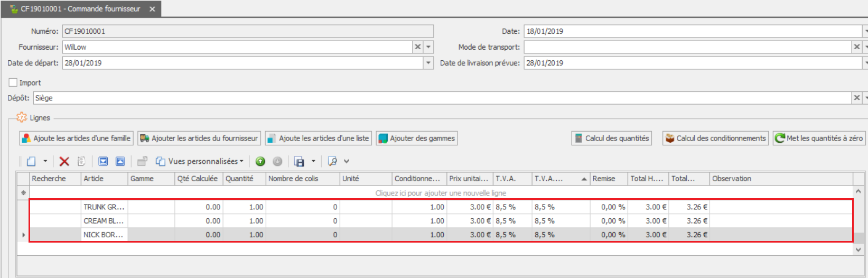Click the collapse-all up arrow icon
Screen dimensions: 868x278
click(120, 162)
